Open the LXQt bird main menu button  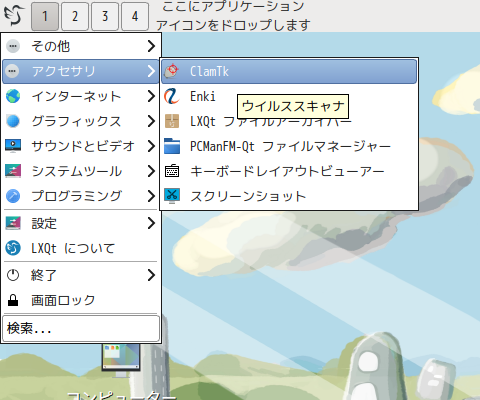tap(14, 16)
